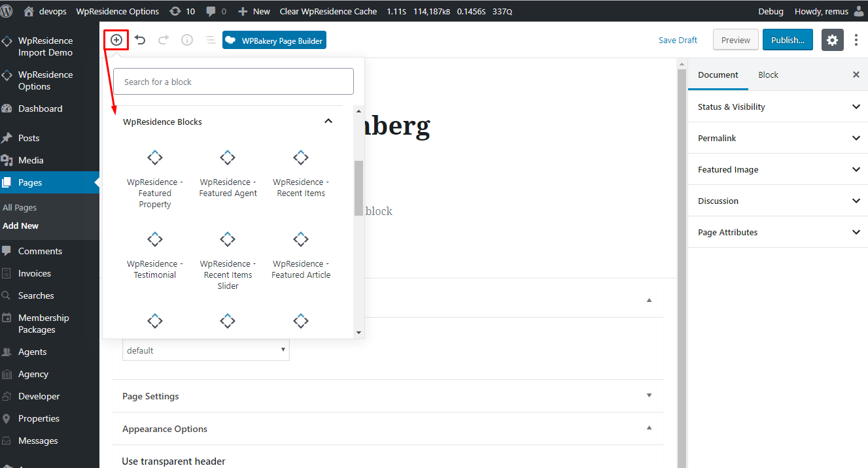Viewport: 868px width, 468px height.
Task: Toggle Appearance Options metabox arrow
Action: point(649,428)
